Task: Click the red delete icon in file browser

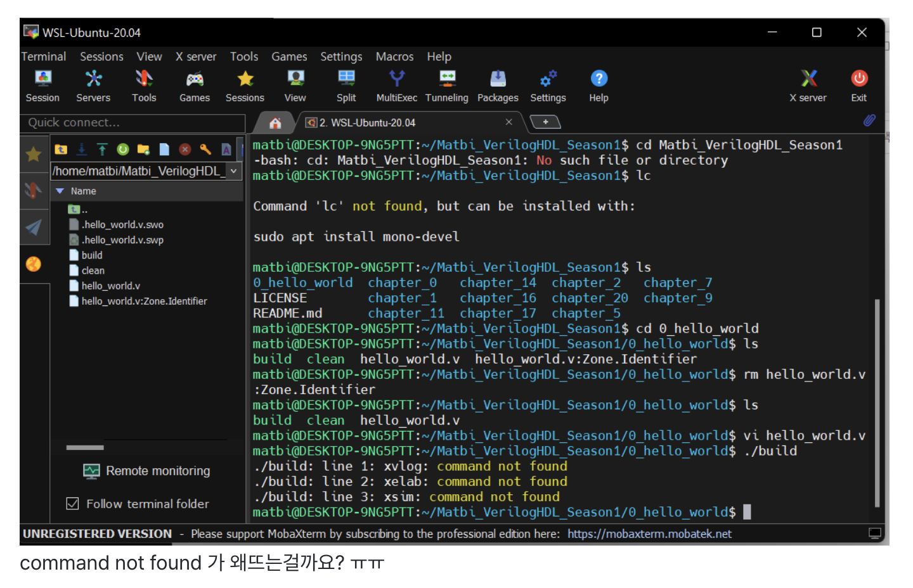Action: click(185, 150)
